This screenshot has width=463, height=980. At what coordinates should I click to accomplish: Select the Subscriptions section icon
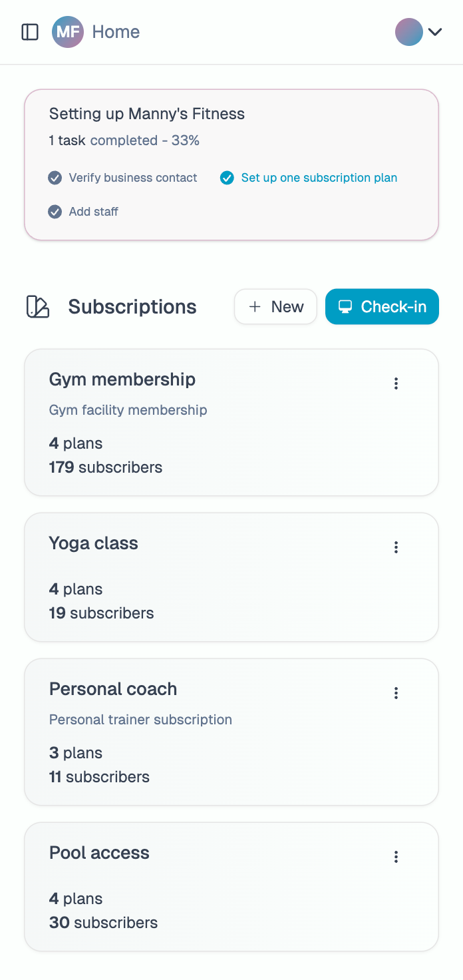click(x=37, y=306)
